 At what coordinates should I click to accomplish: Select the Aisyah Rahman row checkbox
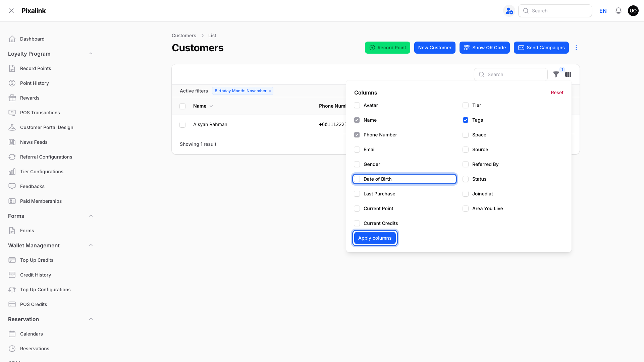(x=182, y=125)
